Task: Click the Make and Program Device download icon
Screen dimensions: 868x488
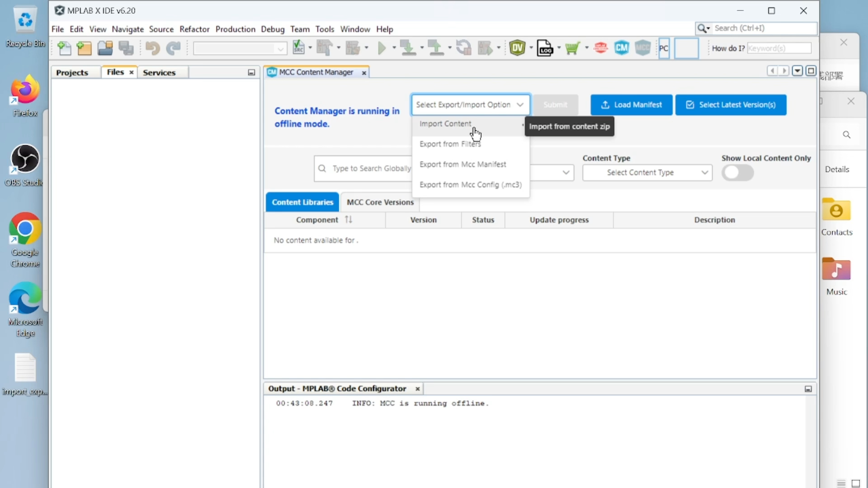Action: tap(408, 47)
